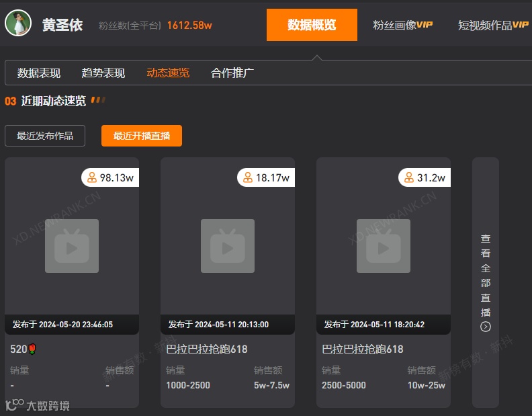Click the arrow circle under 查看全部直播
This screenshot has width=532, height=416.
pyautogui.click(x=486, y=327)
